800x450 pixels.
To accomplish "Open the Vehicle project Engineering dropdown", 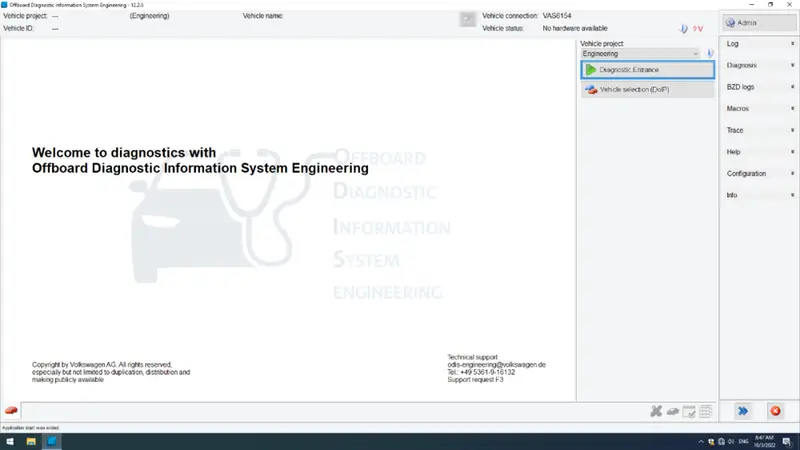I will (x=640, y=54).
